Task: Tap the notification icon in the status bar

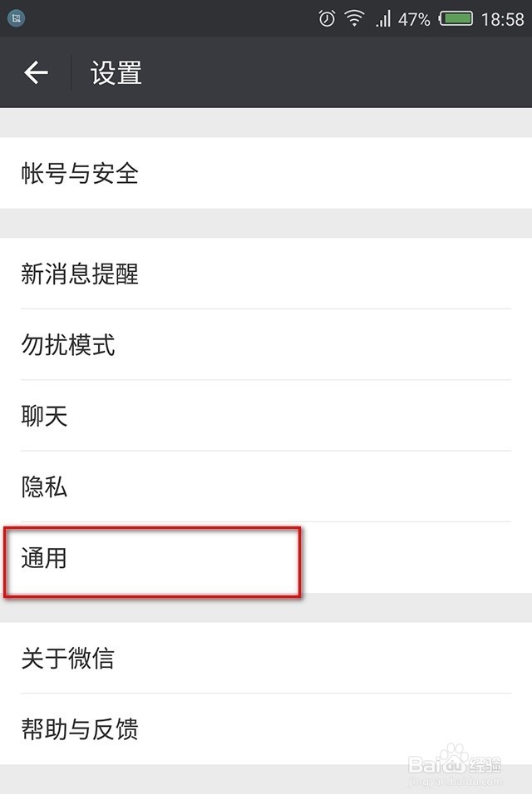Action: tap(16, 17)
